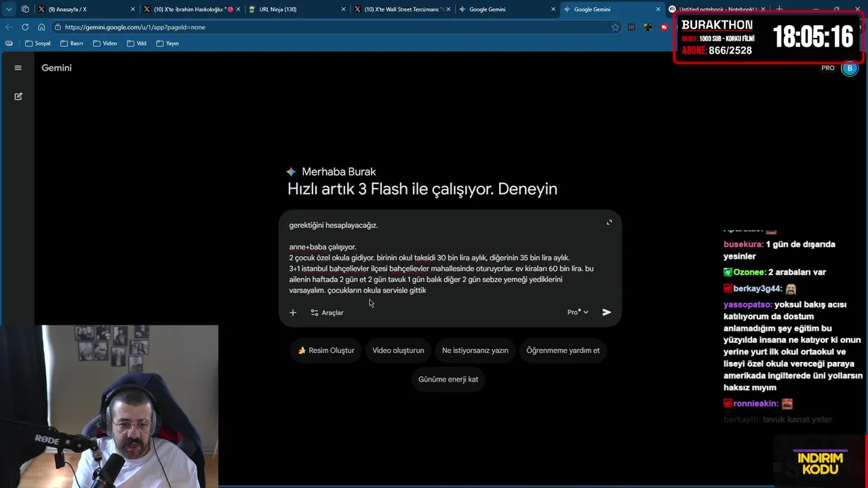The height and width of the screenshot is (488, 868).
Task: Open the Sosyal bookmarks folder
Action: click(37, 43)
